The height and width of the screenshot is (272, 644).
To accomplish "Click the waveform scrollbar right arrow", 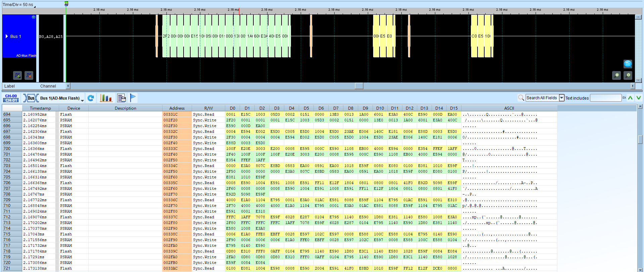I will pos(633,86).
